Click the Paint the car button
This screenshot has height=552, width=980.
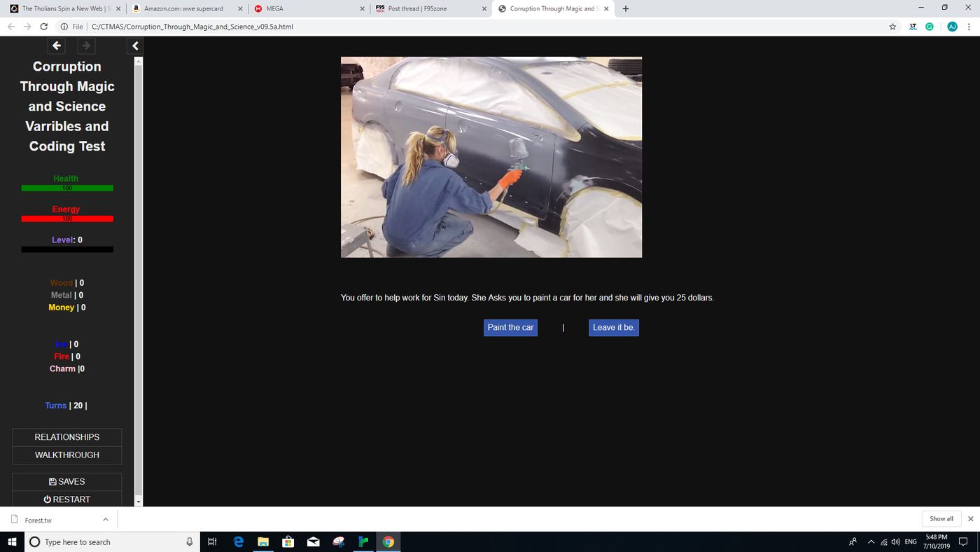click(x=510, y=327)
